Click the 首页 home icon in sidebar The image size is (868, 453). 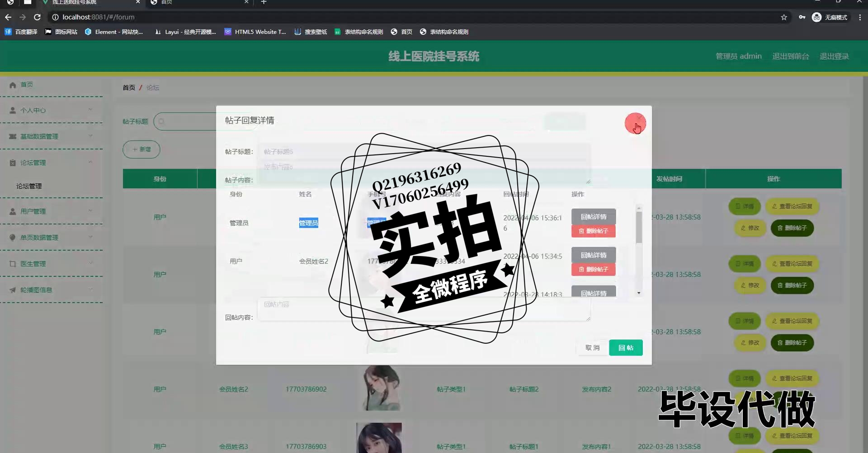pos(13,85)
